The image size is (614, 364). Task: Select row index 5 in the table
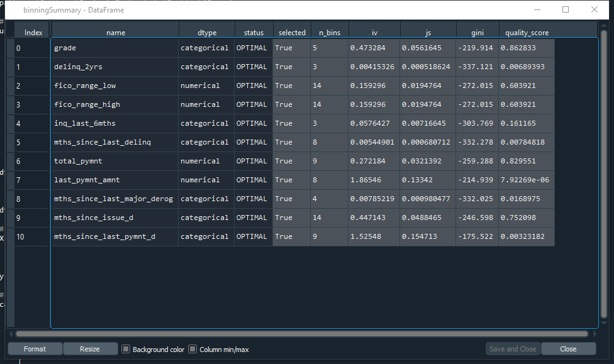click(x=33, y=142)
